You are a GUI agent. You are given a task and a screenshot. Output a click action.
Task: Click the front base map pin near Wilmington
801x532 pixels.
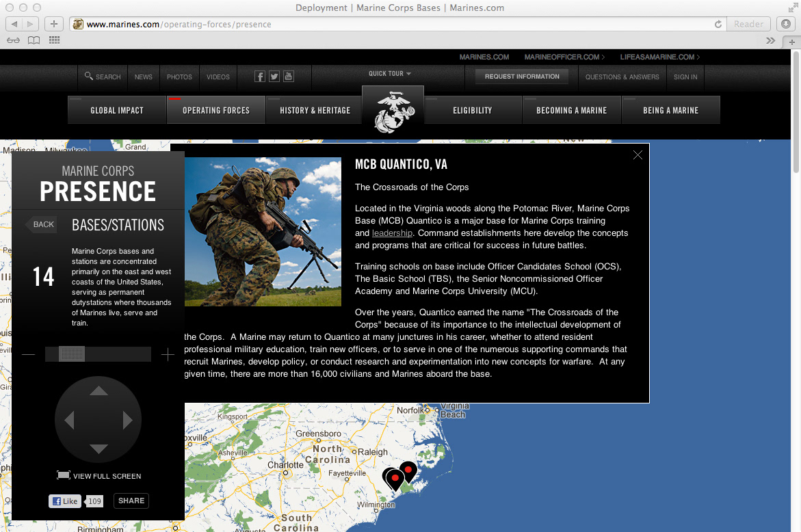tap(395, 480)
